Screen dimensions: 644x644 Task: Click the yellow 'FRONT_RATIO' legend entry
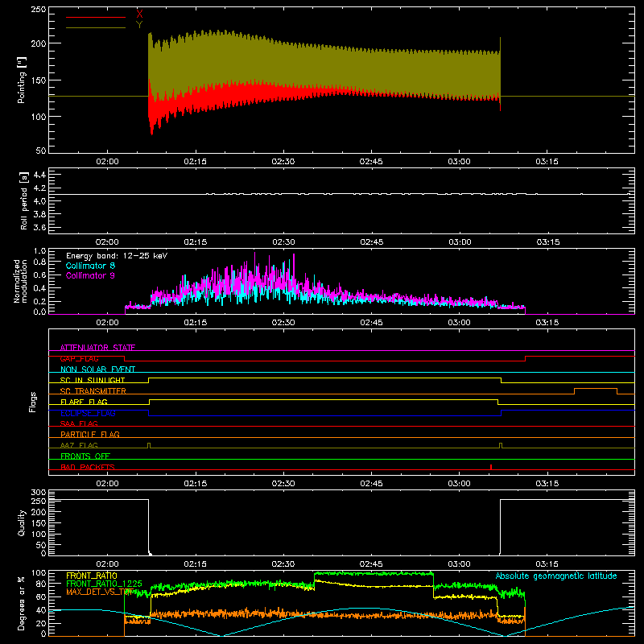[x=91, y=576]
